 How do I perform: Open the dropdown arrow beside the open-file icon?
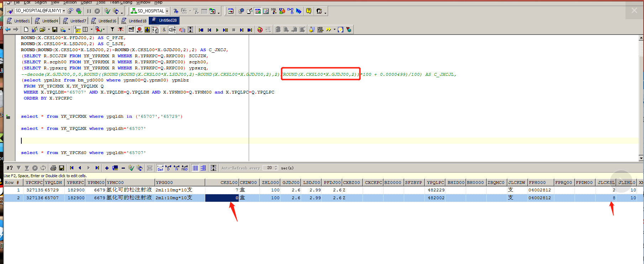(49, 30)
